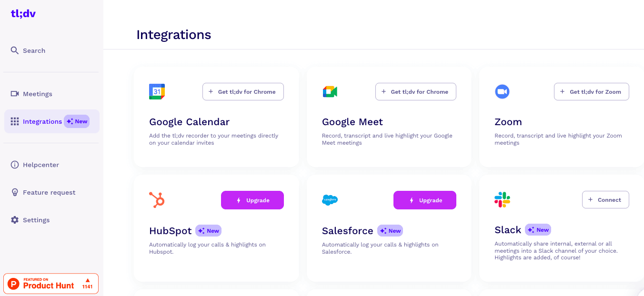Click the Salesforce cloud icon
644x296 pixels.
point(330,200)
